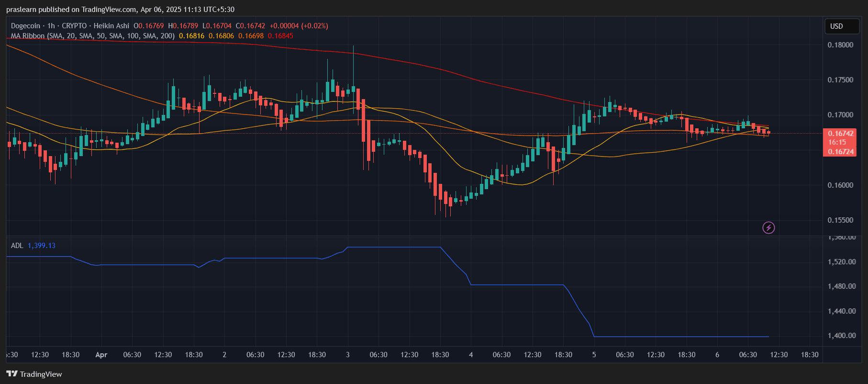Click the 1,400.00 ADL axis label

842,336
